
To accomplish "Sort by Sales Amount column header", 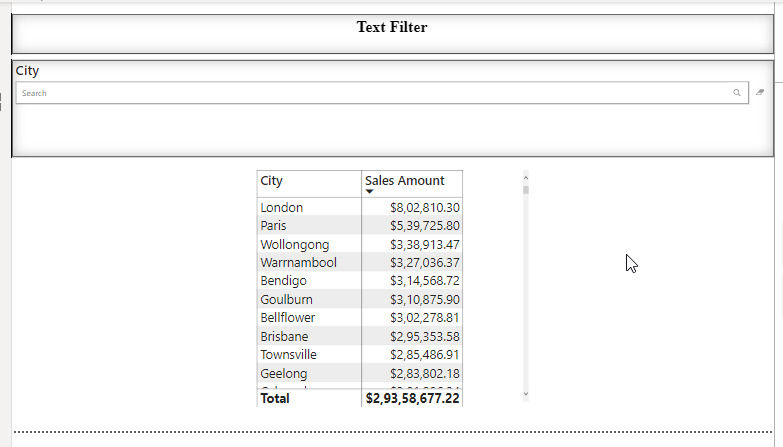I will (405, 181).
